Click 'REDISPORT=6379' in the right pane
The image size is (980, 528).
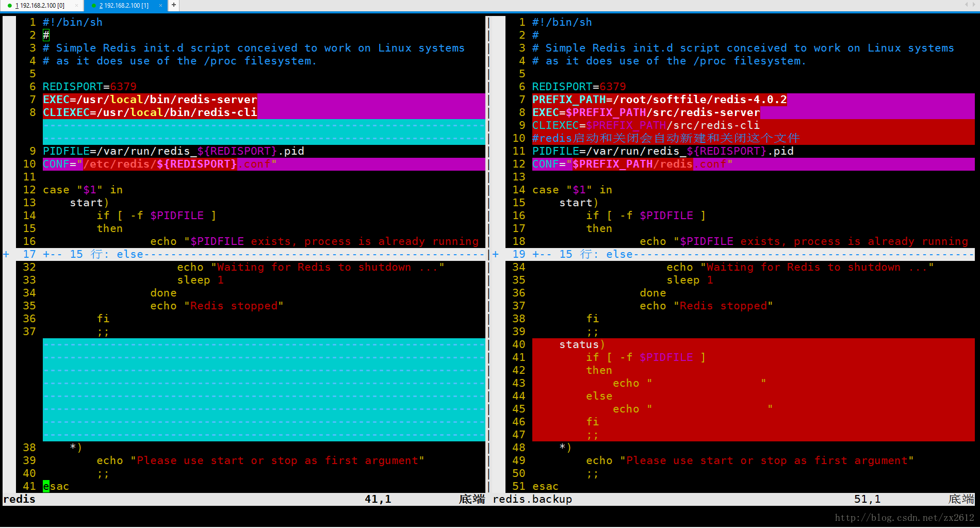pyautogui.click(x=579, y=87)
